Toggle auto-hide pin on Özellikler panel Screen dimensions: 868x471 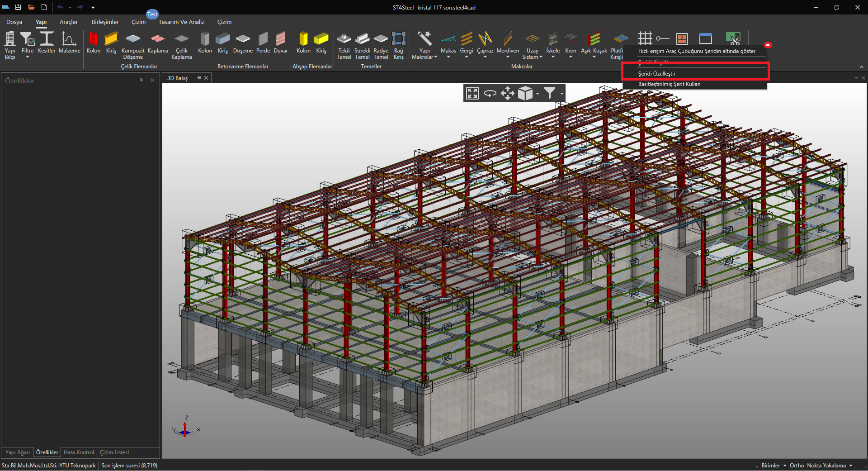click(x=142, y=80)
